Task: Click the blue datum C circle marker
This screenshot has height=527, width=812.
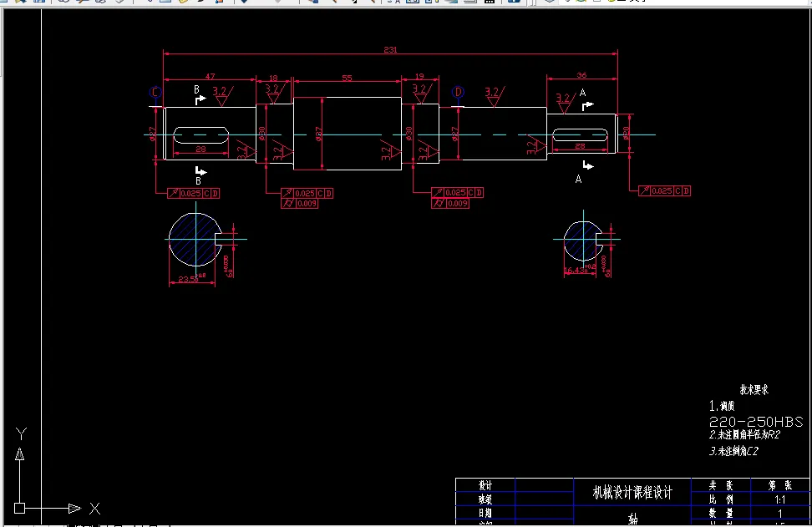Action: [x=155, y=92]
